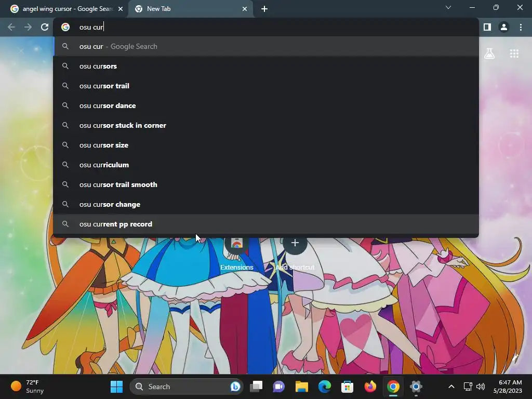Open the Chrome profile avatar icon

click(x=504, y=27)
